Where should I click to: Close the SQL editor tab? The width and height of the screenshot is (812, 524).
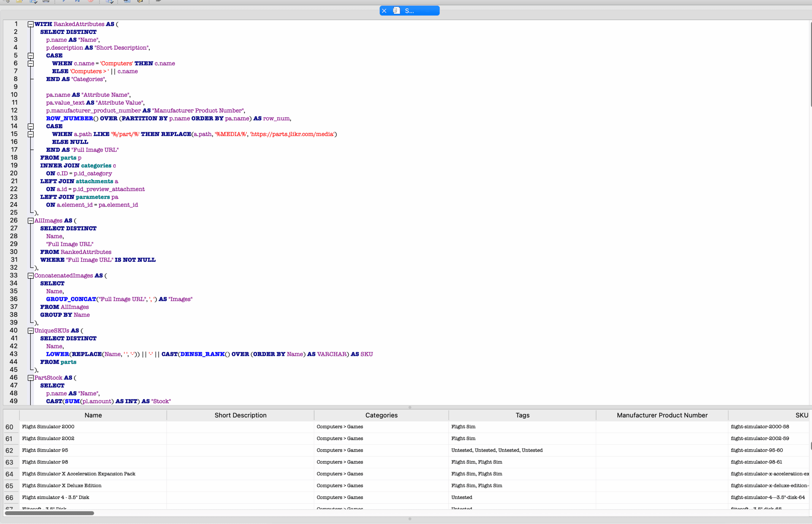[x=384, y=11]
